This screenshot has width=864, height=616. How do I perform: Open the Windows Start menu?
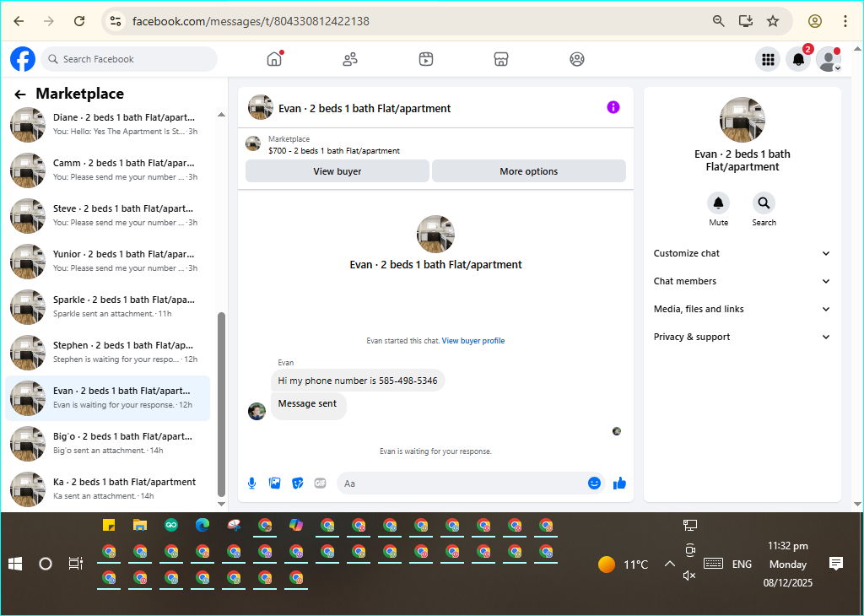coord(15,564)
